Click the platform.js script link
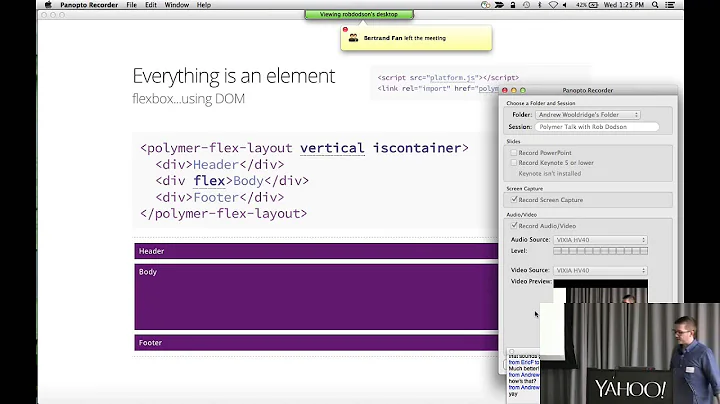This screenshot has height=404, width=720. (x=452, y=78)
